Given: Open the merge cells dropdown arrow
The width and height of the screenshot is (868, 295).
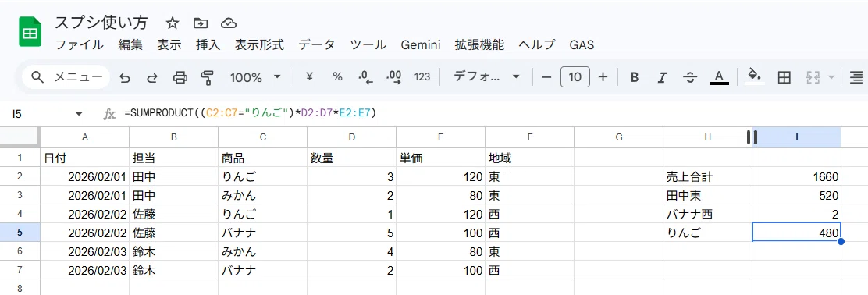Looking at the screenshot, I should point(831,77).
